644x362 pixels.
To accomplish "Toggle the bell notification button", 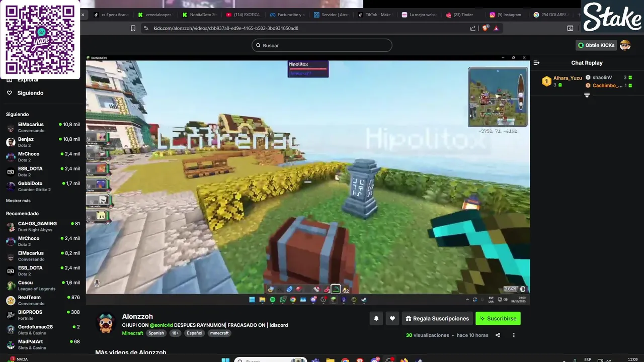I will (x=376, y=318).
